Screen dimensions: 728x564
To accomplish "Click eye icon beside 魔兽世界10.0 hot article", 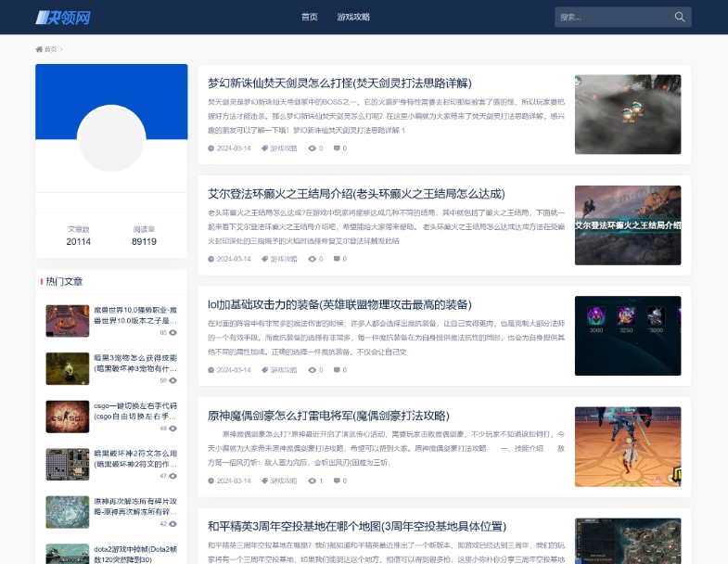I will (172, 333).
